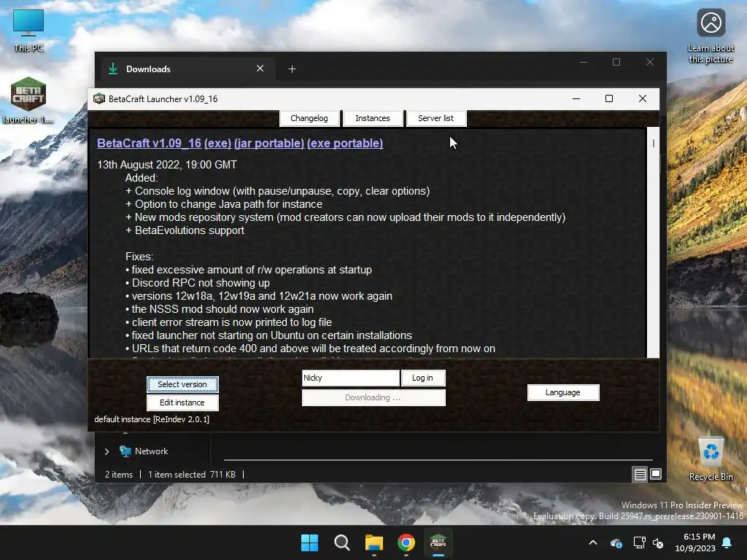Close the Downloads tab
Screen dimensions: 747x560
(x=260, y=69)
